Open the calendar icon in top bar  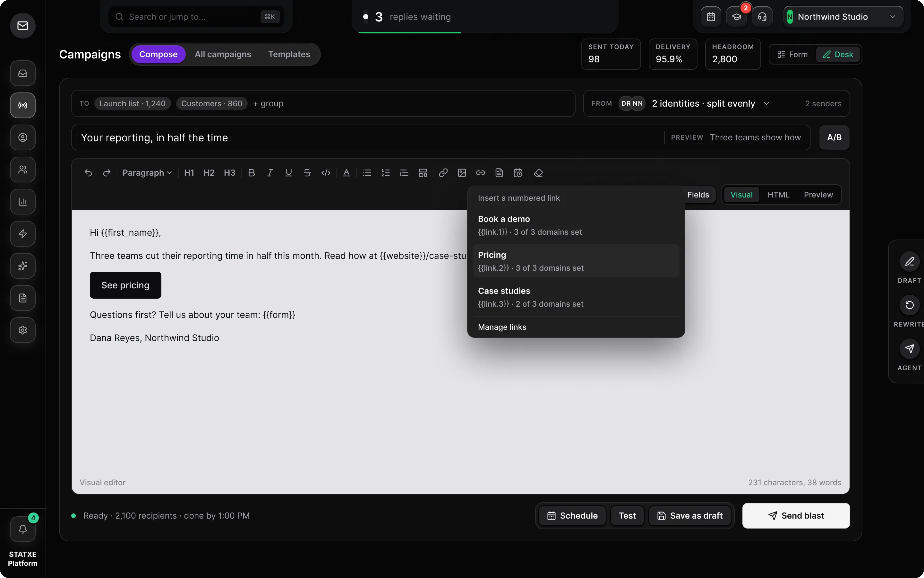point(711,17)
